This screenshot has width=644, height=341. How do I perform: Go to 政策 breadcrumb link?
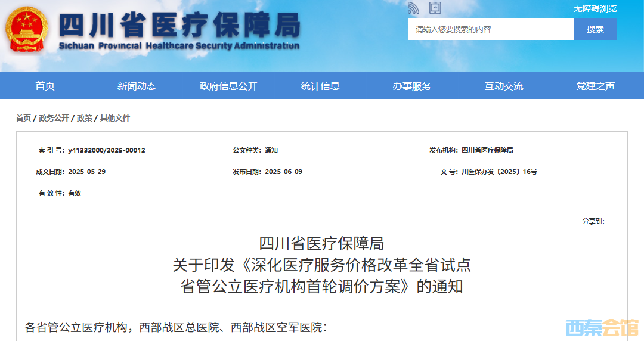[84, 118]
